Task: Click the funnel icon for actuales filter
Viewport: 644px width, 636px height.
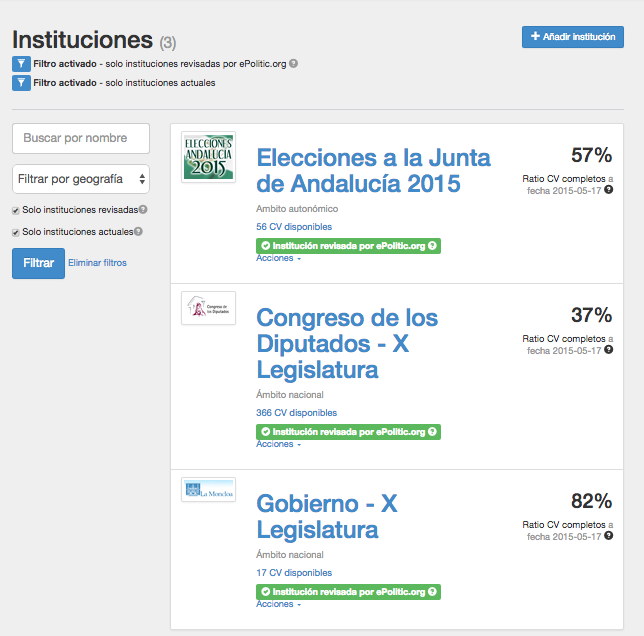Action: [x=21, y=83]
